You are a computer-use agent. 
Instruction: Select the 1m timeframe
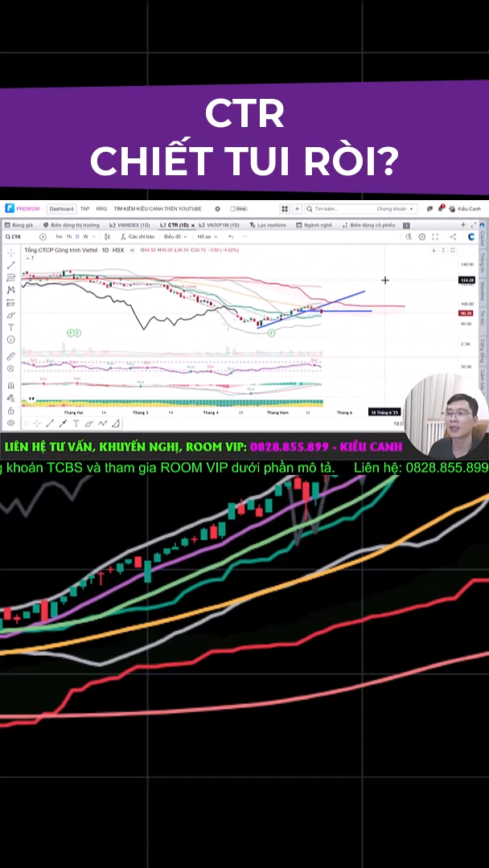click(x=59, y=236)
